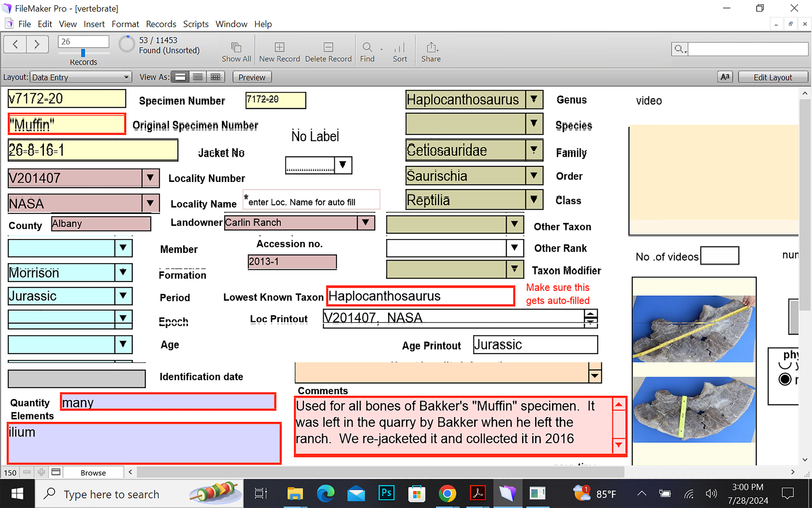Zoom out using status bar minus icon

(x=27, y=472)
